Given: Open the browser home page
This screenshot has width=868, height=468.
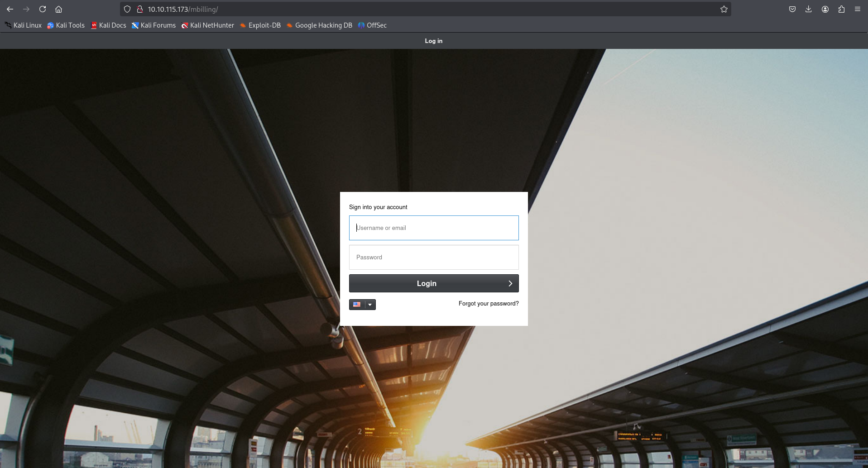Looking at the screenshot, I should click(x=59, y=9).
